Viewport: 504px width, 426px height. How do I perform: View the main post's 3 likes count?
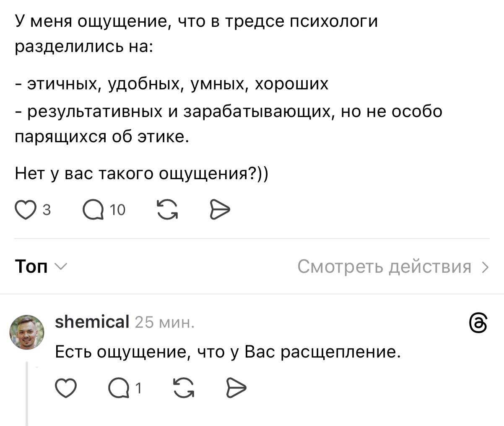click(x=47, y=209)
